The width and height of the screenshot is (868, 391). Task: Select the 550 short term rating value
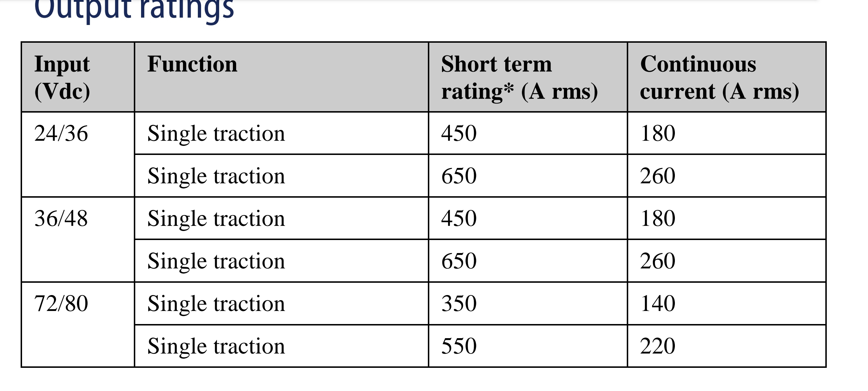coord(459,346)
